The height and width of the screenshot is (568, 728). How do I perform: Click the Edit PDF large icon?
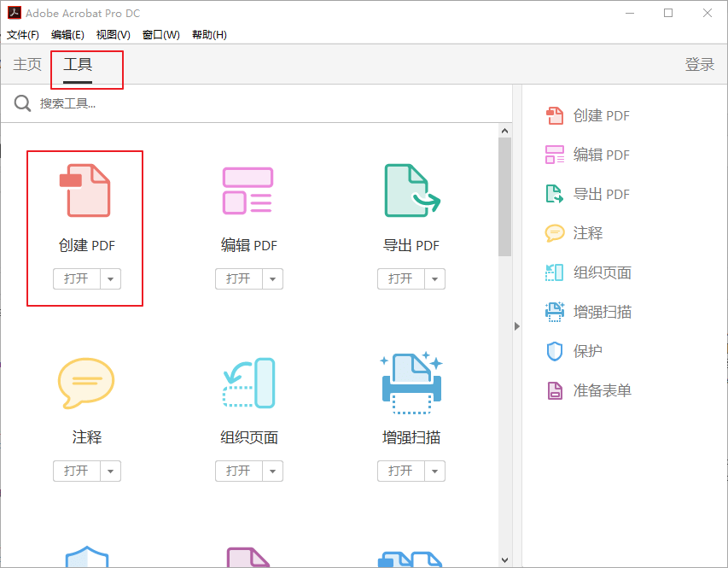[x=248, y=190]
